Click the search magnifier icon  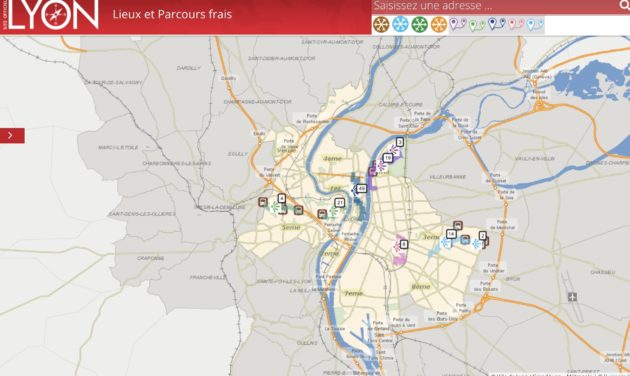pyautogui.click(x=624, y=5)
